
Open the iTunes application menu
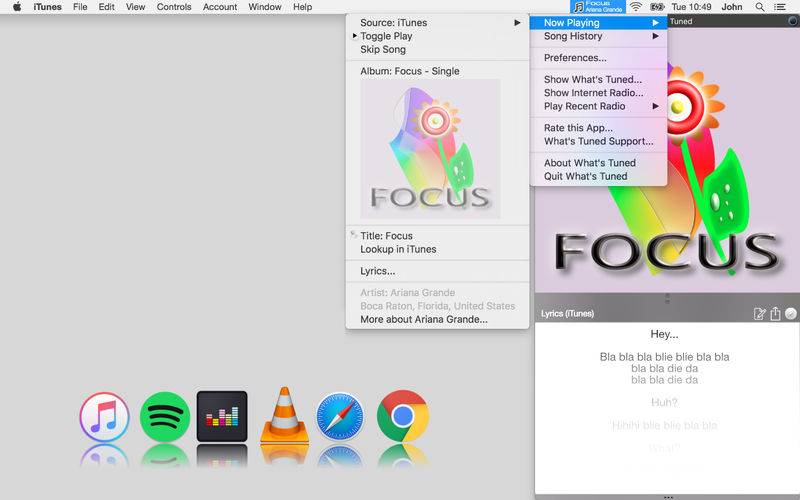[x=47, y=7]
